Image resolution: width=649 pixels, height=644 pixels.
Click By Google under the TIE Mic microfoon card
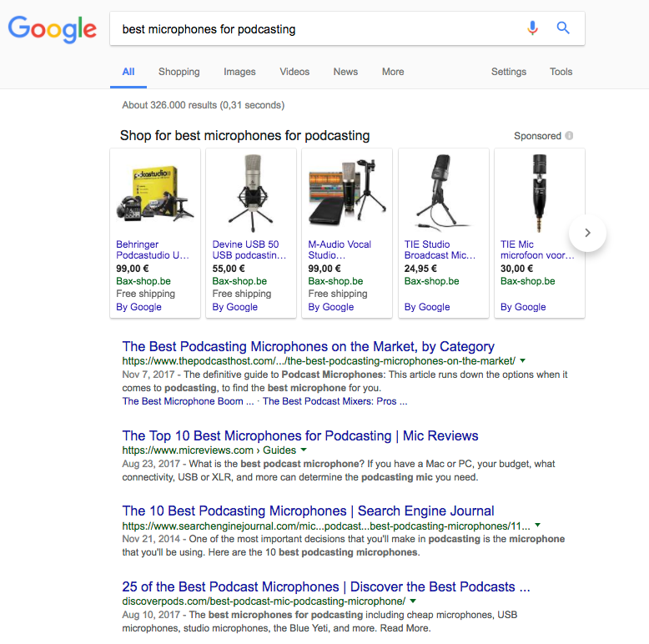523,307
